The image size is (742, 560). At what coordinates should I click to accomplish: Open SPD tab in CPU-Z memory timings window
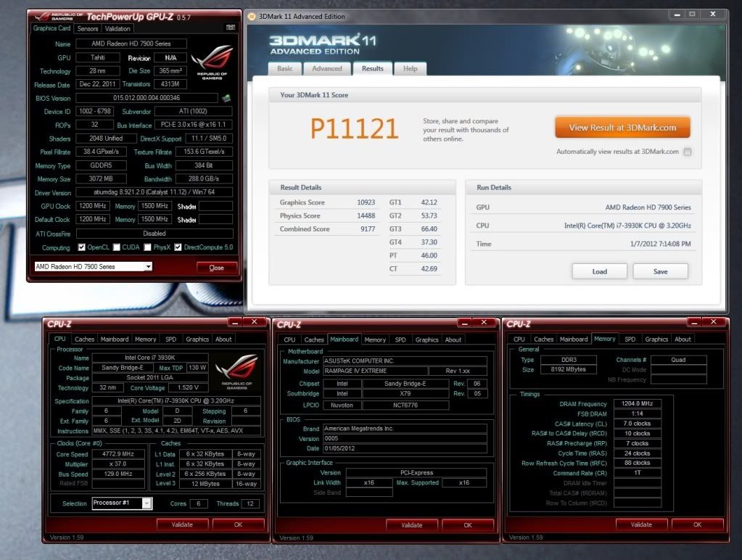click(630, 339)
